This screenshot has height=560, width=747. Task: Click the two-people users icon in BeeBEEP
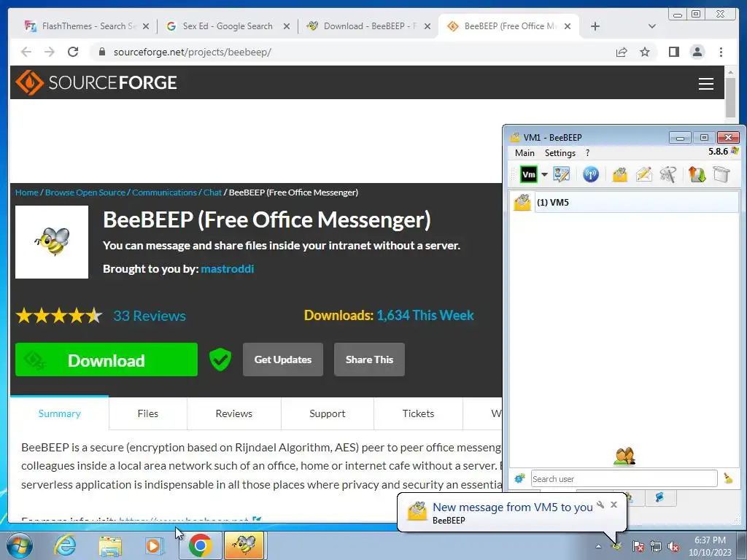pos(624,456)
